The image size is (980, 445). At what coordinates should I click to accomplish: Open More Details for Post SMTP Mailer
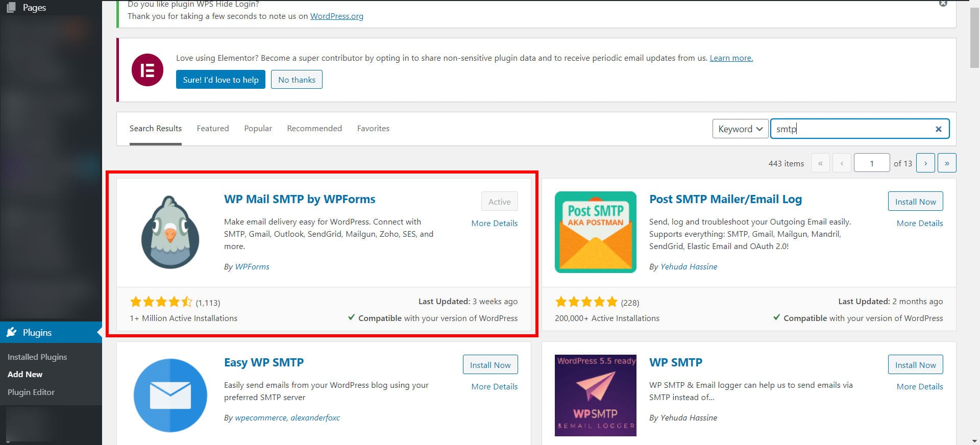pyautogui.click(x=920, y=224)
